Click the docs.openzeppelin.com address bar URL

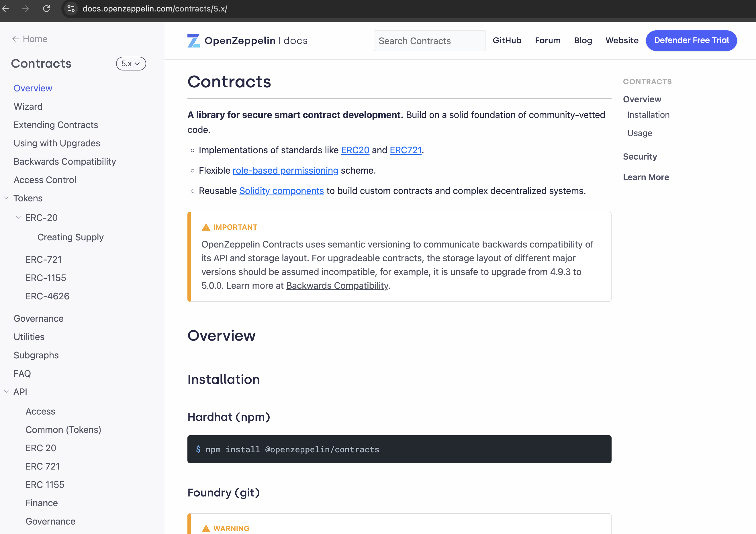pyautogui.click(x=155, y=9)
